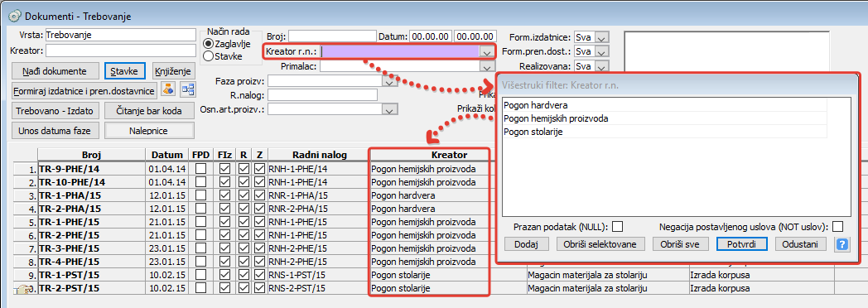This screenshot has height=308, width=868.
Task: Confirm filter with the Potvrdi button
Action: pos(741,244)
